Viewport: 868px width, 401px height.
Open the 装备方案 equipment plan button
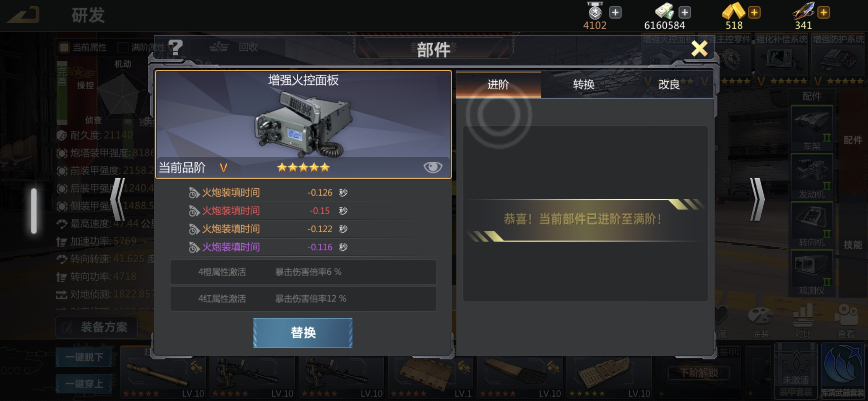coord(96,327)
